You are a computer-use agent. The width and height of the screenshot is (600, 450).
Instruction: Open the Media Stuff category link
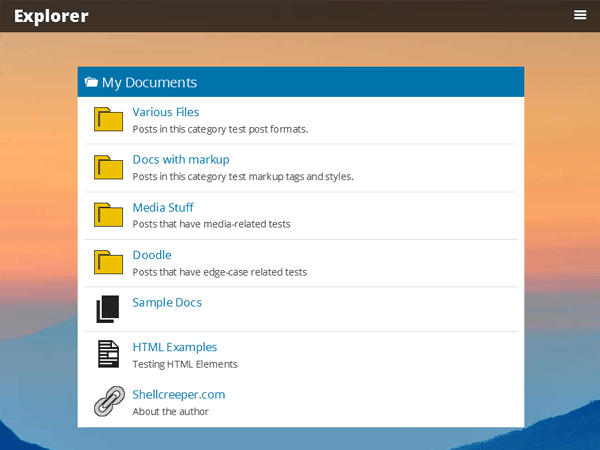click(163, 207)
